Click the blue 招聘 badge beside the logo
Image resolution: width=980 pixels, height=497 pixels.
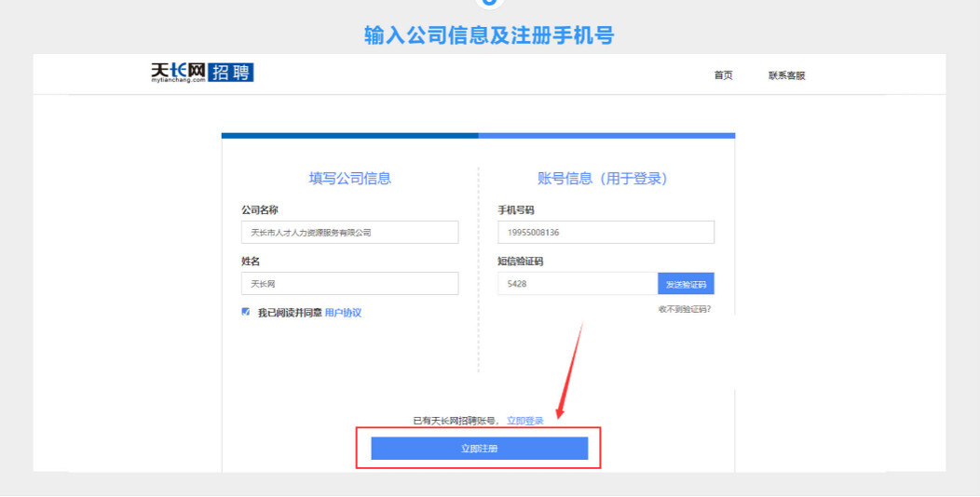[x=230, y=73]
